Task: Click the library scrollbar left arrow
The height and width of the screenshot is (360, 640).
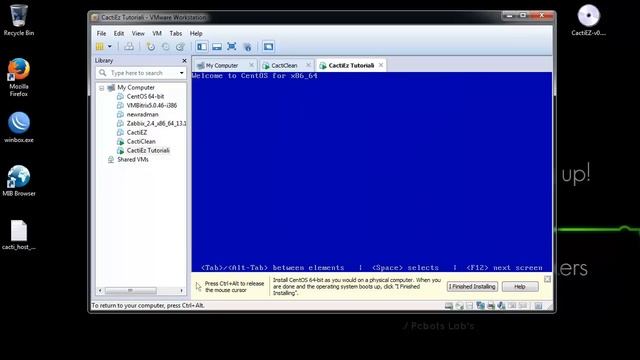Action: pos(100,291)
